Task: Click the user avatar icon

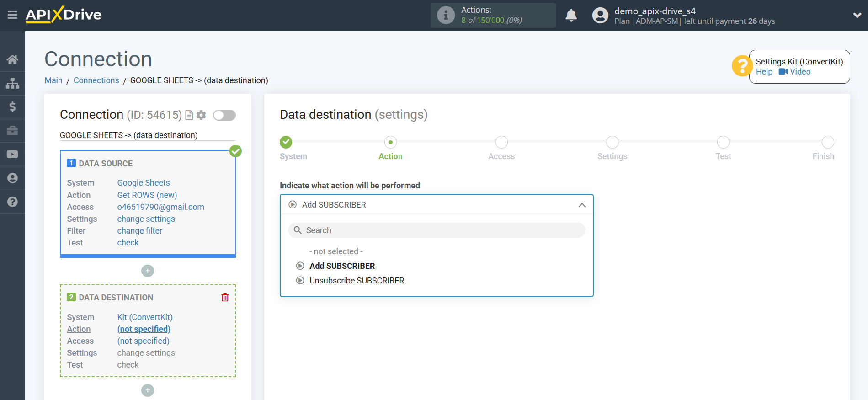Action: click(600, 16)
